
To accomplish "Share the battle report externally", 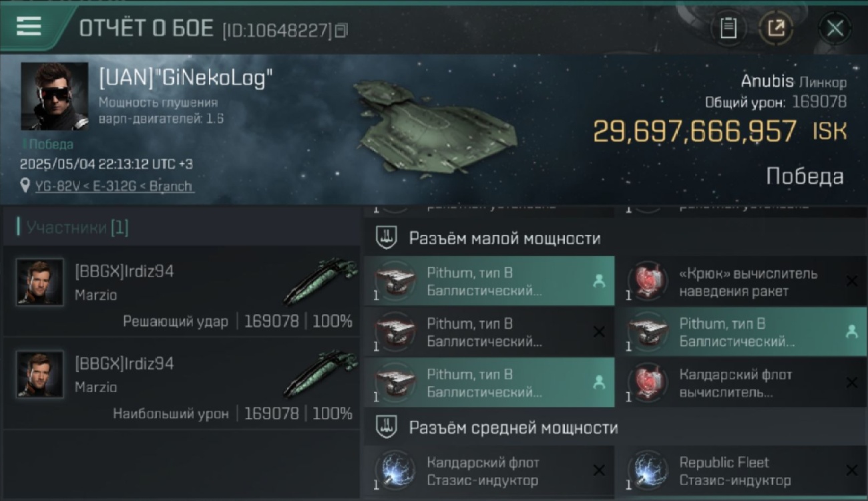I will pos(777,28).
